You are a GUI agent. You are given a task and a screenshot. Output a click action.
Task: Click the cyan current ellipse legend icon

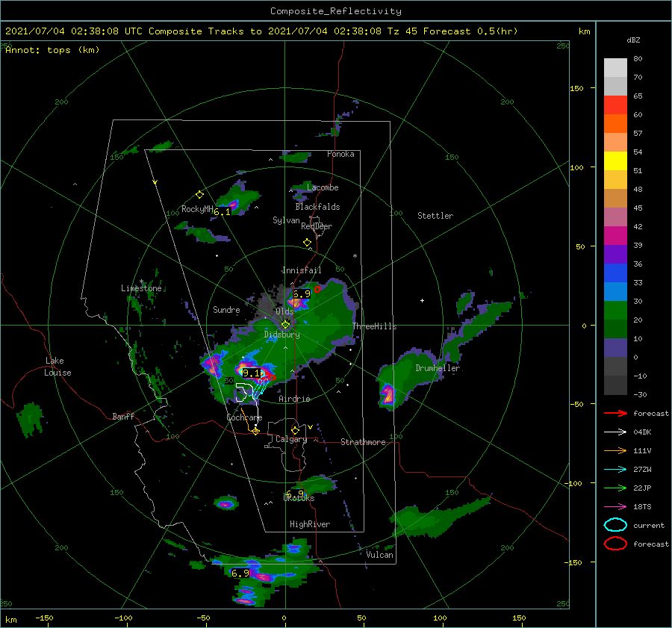(615, 525)
